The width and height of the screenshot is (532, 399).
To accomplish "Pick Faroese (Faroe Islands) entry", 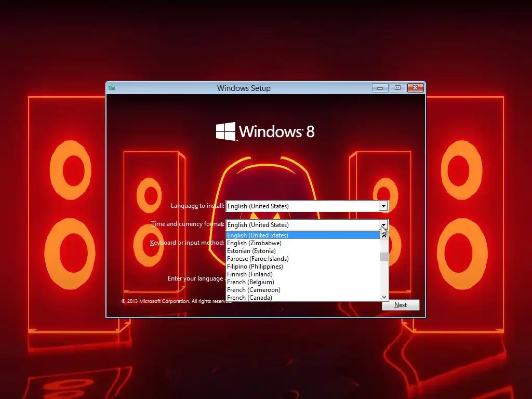I will pyautogui.click(x=303, y=259).
